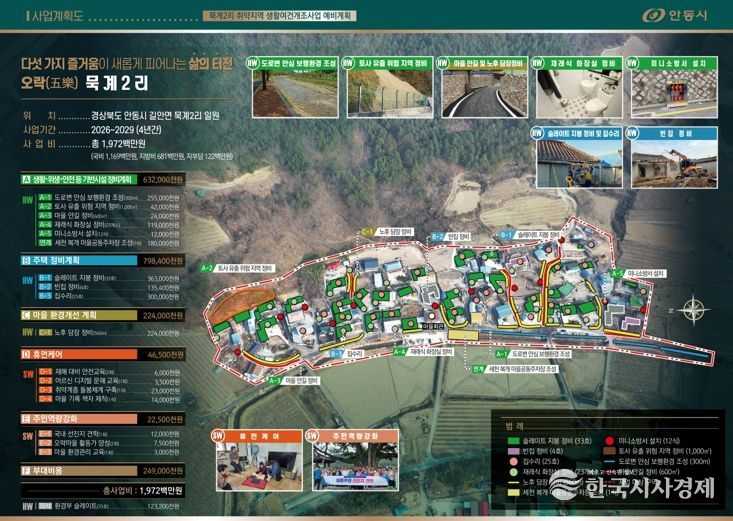Click the 총사업비 1,972백만원 total line

coord(142,491)
